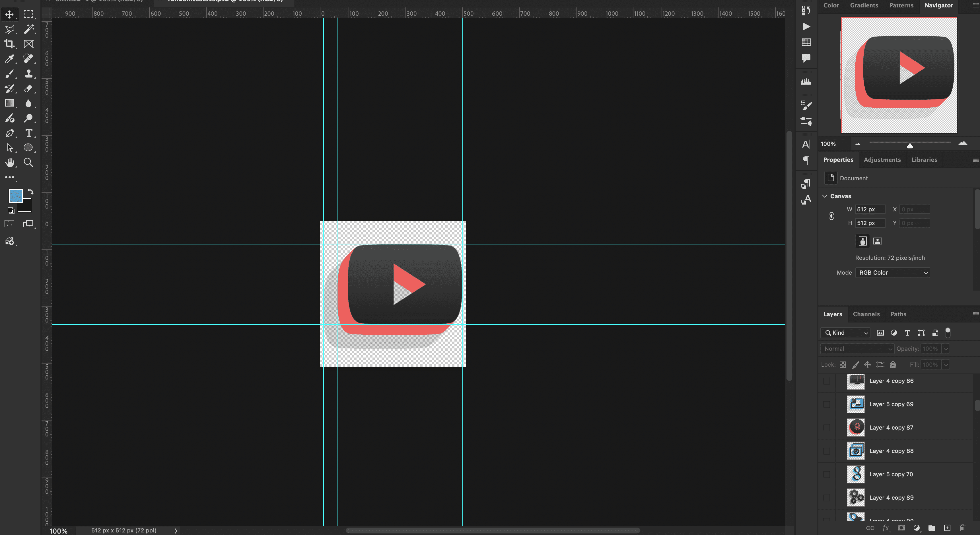Select the Clone Stamp tool
980x535 pixels.
28,73
